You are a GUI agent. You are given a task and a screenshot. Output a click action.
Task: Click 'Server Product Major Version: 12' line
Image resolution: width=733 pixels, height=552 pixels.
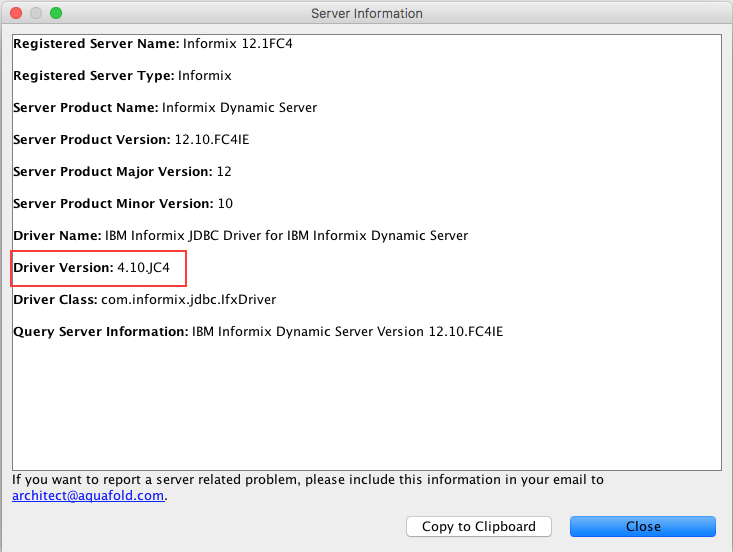122,172
